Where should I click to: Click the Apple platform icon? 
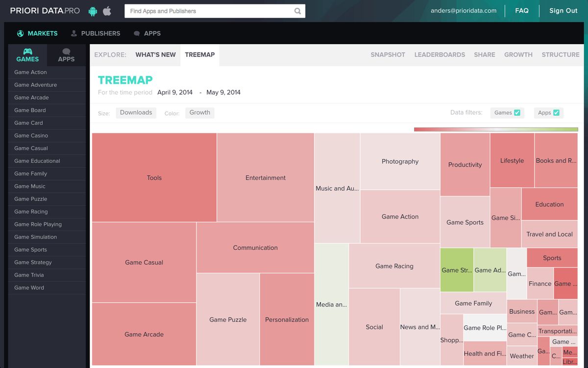[107, 11]
